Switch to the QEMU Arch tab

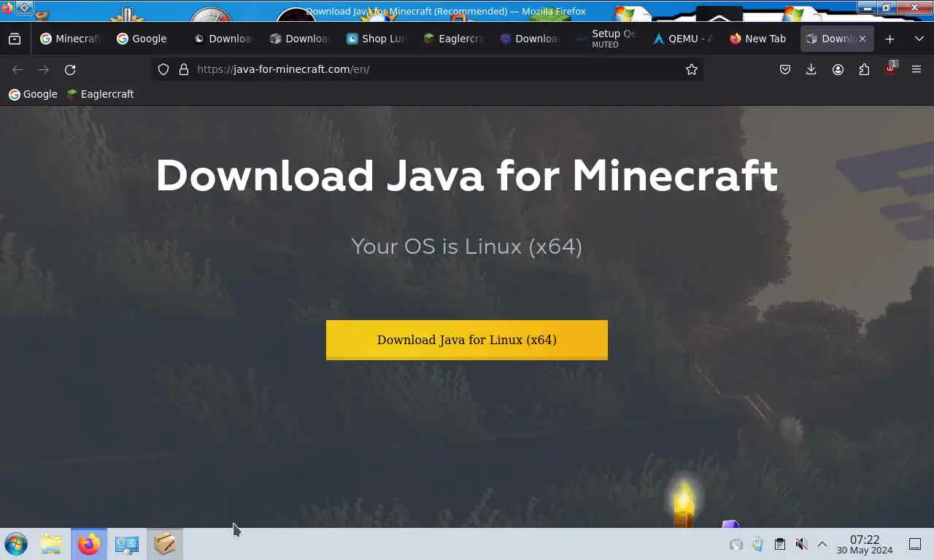[683, 39]
